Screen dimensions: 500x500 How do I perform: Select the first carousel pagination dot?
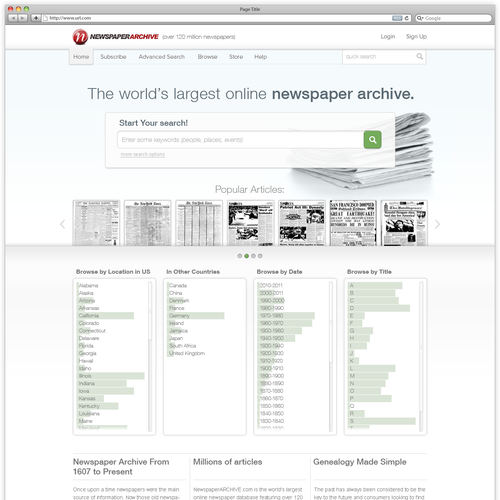(x=240, y=256)
